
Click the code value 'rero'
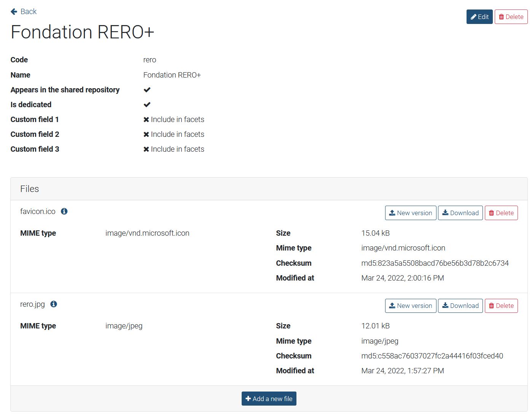click(150, 60)
